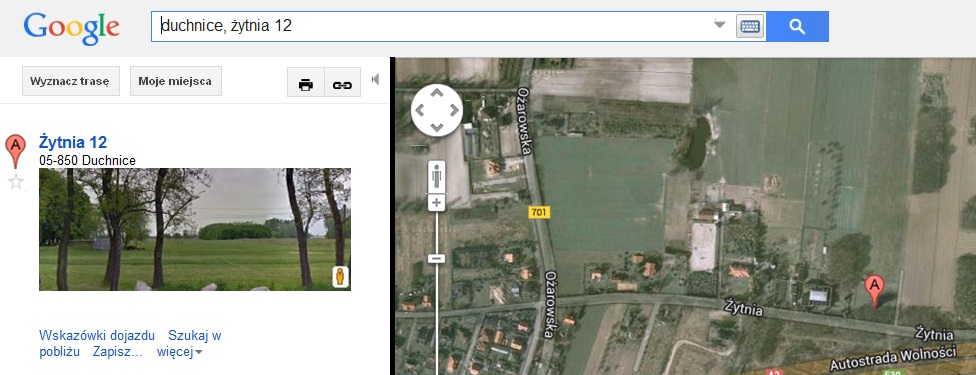Open the Moje miejsca button
Viewport: 976px width, 375px height.
(x=176, y=81)
